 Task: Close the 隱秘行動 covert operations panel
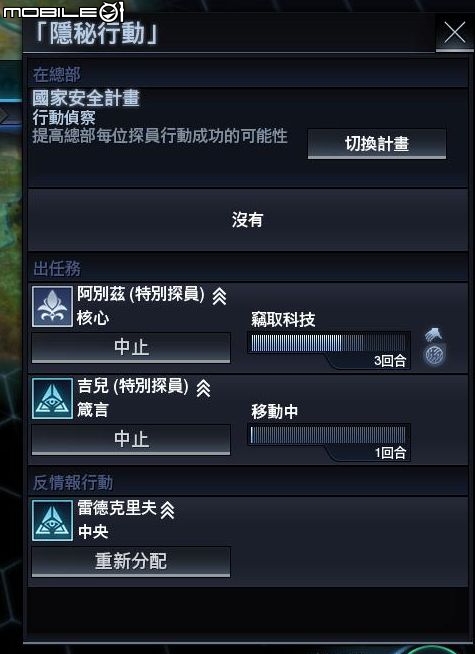coord(455,33)
